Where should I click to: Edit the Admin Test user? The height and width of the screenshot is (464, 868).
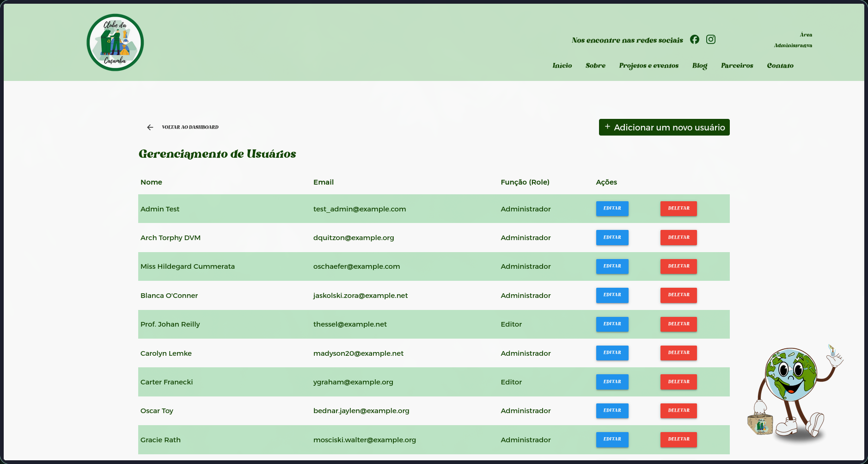click(x=612, y=209)
